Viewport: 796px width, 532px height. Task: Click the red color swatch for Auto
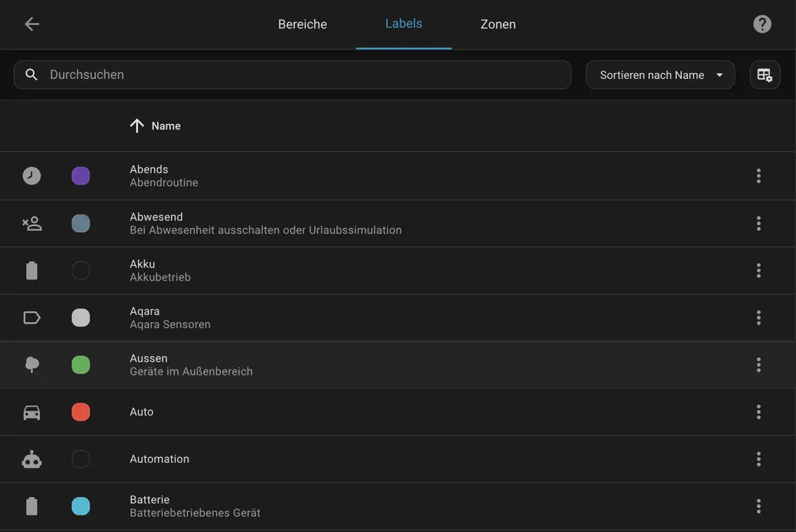click(81, 412)
